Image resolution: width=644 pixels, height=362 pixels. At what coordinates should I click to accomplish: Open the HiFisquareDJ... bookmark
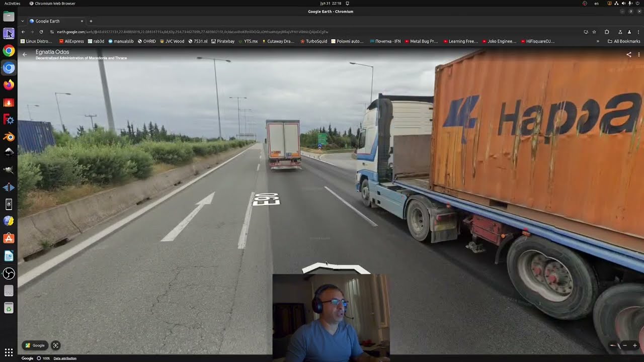tap(538, 41)
